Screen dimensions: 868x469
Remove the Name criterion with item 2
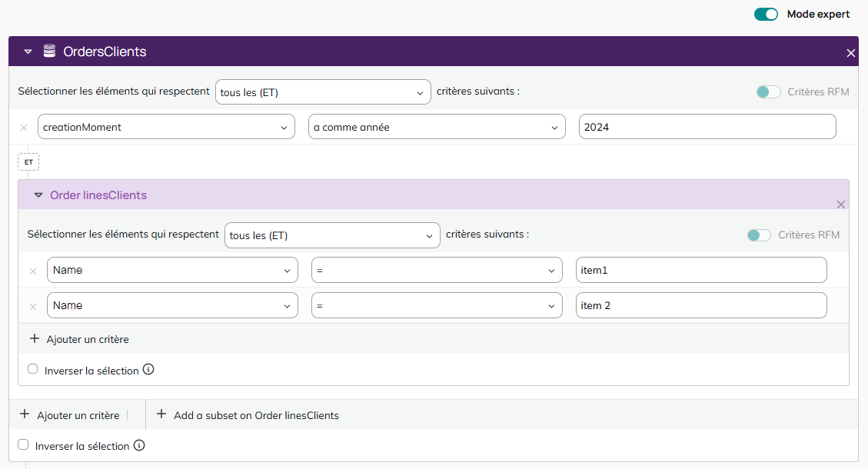(33, 307)
